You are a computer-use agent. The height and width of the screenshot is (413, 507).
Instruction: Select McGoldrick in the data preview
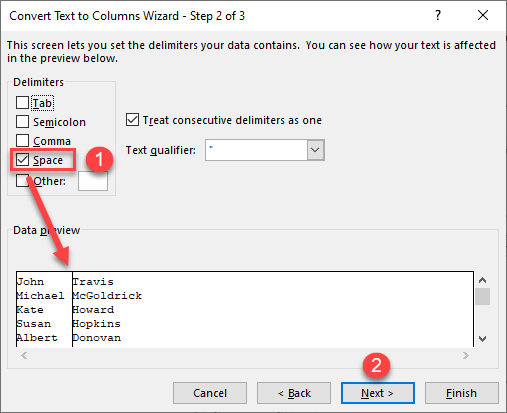[x=107, y=296]
